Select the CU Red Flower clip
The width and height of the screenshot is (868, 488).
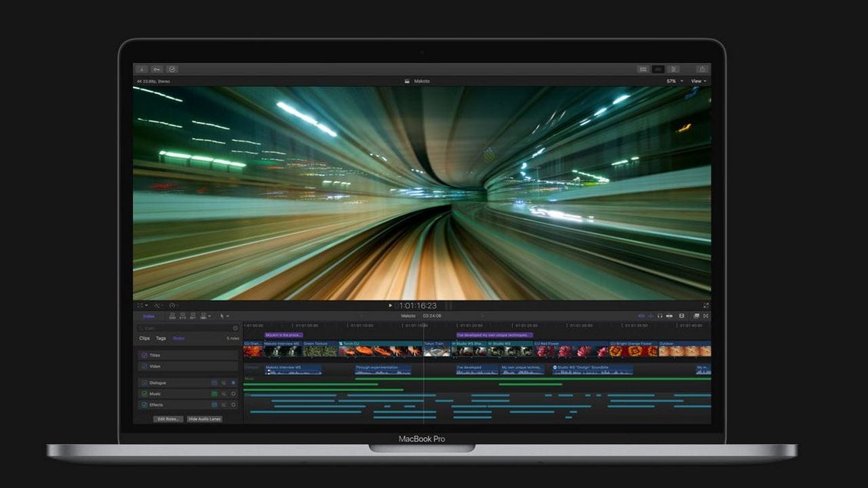(570, 348)
